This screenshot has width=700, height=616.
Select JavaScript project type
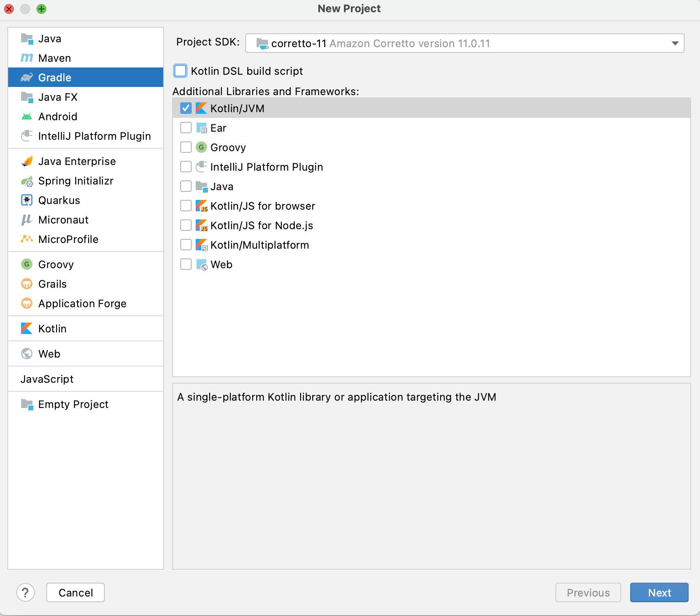(86, 379)
